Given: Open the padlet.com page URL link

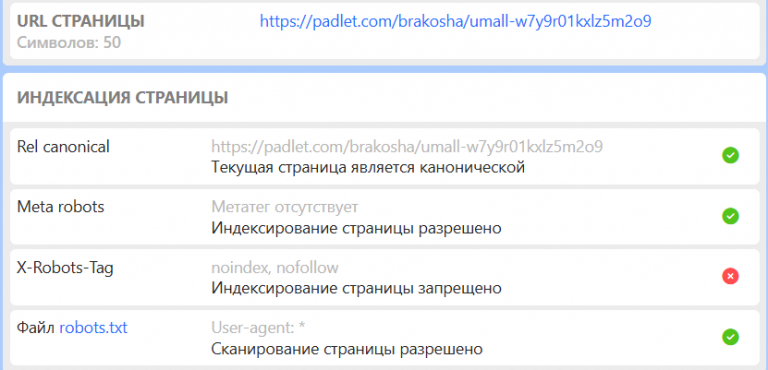Looking at the screenshot, I should click(456, 21).
